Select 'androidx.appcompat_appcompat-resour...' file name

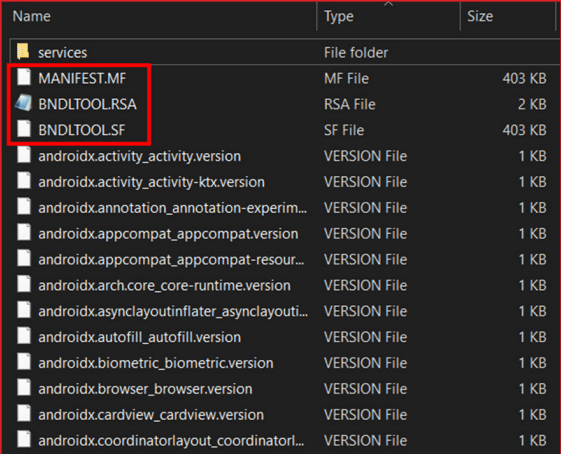click(171, 260)
